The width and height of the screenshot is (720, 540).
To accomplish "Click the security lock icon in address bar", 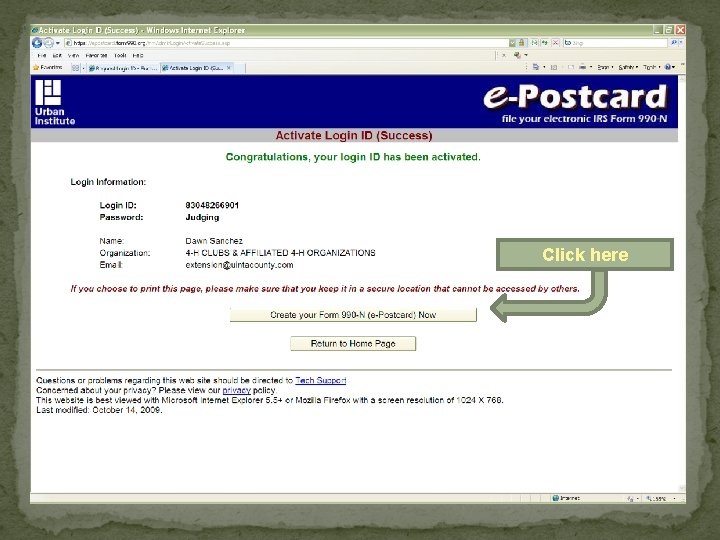I will click(522, 43).
